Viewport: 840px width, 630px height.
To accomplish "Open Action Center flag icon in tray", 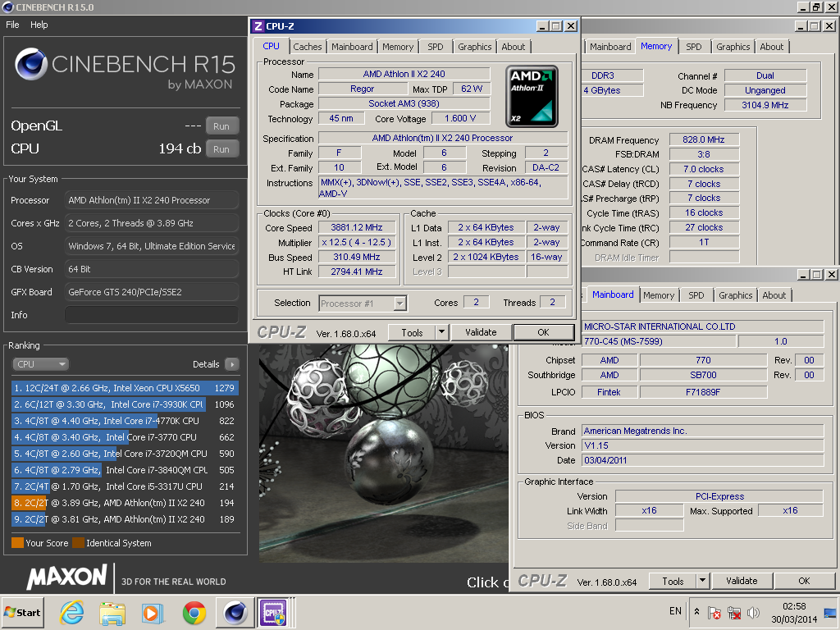I will coord(714,612).
